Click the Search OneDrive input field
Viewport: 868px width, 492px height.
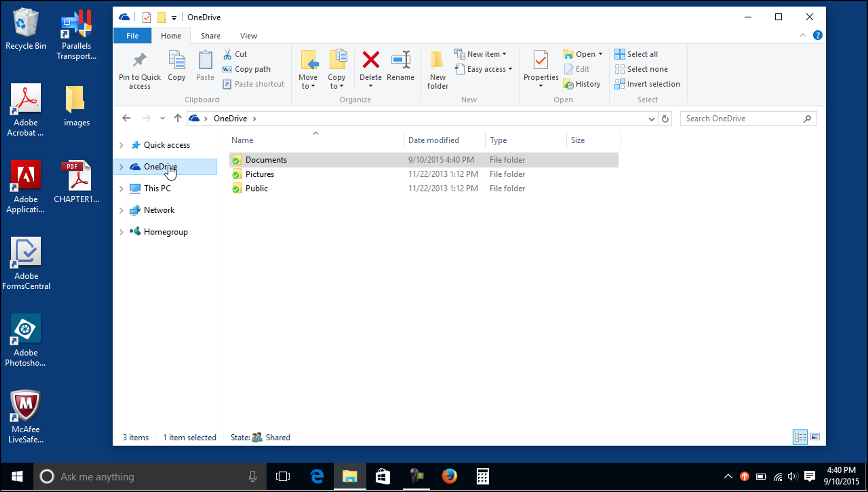tap(742, 118)
